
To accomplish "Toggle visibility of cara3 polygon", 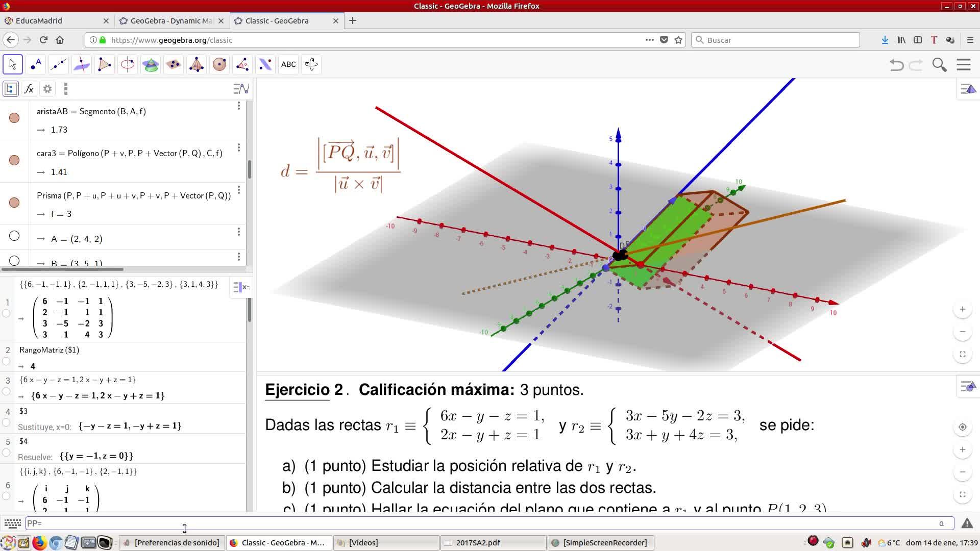I will click(14, 160).
